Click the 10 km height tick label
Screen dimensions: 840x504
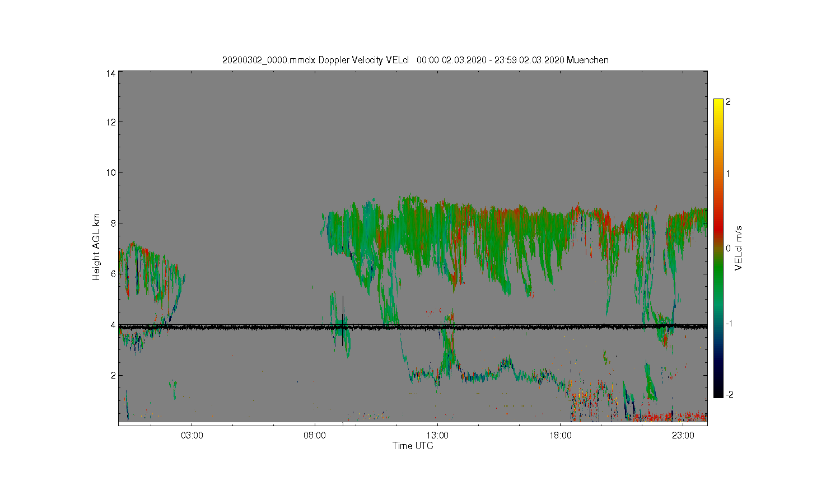coord(111,172)
